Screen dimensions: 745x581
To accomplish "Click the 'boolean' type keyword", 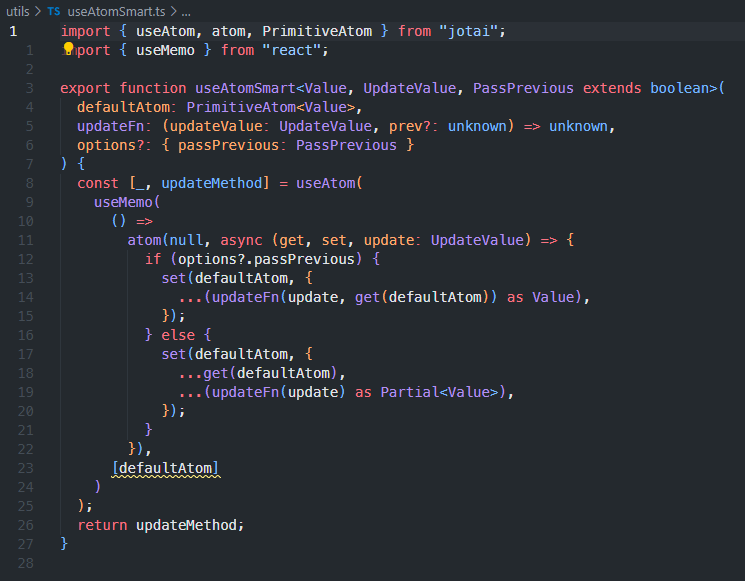I will (x=679, y=88).
